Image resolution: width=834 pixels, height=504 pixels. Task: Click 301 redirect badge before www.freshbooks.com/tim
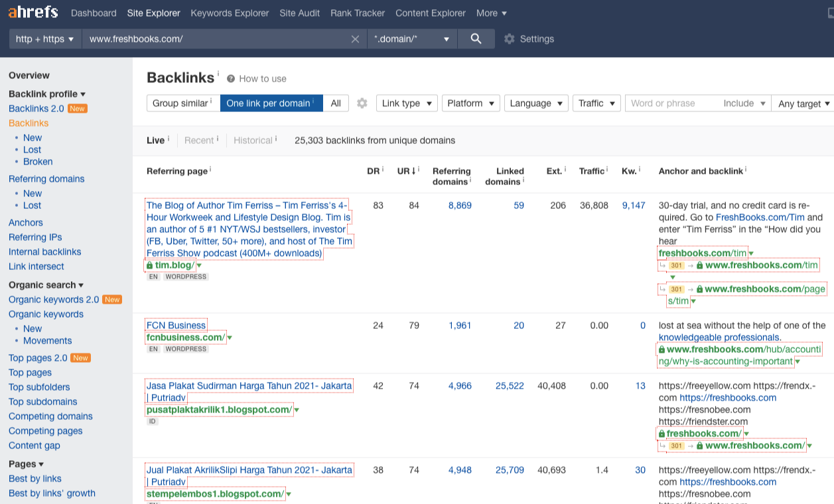[676, 265]
